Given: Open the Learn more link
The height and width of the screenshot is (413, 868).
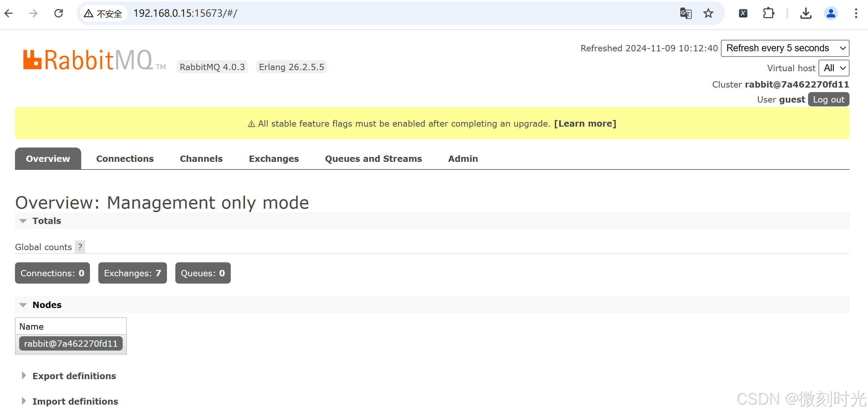Looking at the screenshot, I should tap(585, 123).
